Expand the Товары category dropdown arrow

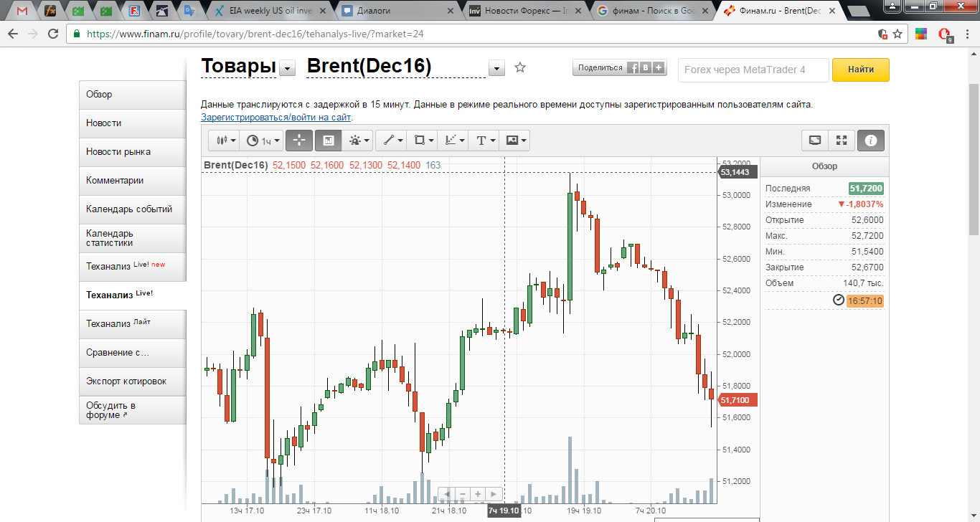287,68
